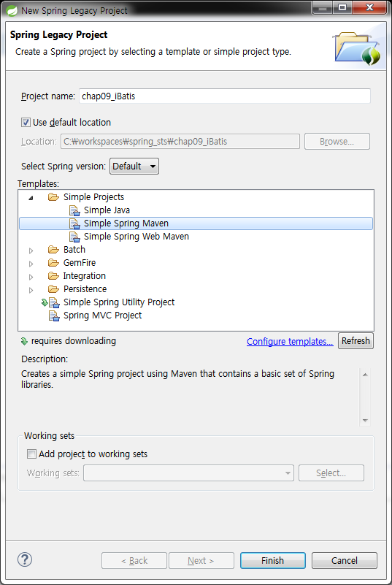Click the Persistence folder icon
Viewport: 392px width, 585px height.
coord(54,288)
